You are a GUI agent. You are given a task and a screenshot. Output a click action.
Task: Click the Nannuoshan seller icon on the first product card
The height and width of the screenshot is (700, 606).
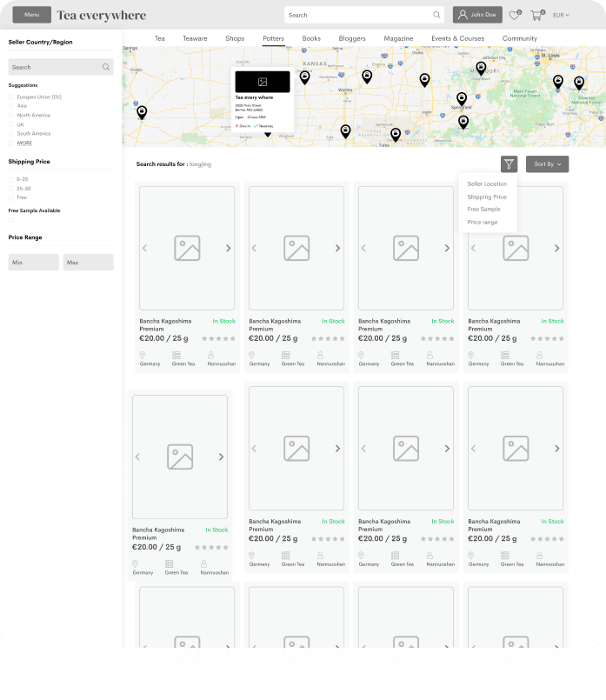click(210, 356)
